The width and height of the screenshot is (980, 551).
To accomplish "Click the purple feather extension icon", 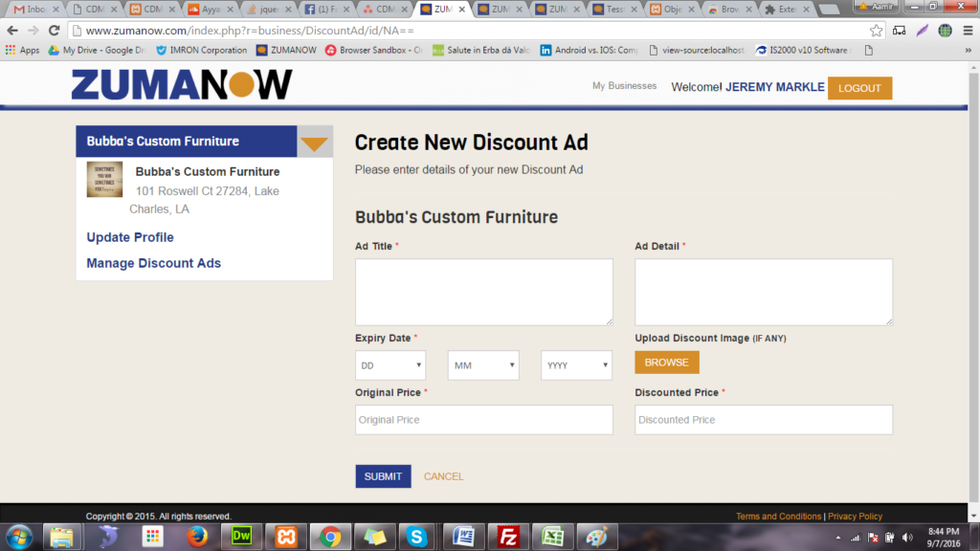I will click(x=923, y=31).
